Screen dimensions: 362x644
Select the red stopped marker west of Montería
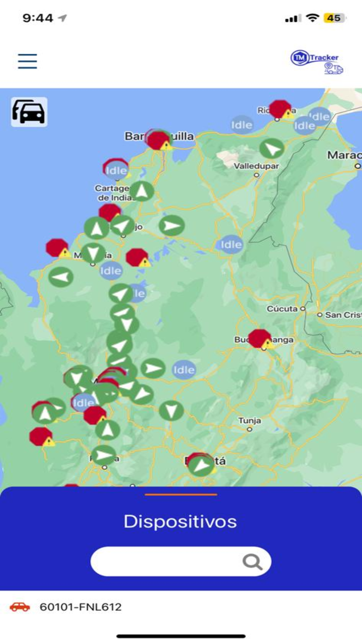pos(57,248)
